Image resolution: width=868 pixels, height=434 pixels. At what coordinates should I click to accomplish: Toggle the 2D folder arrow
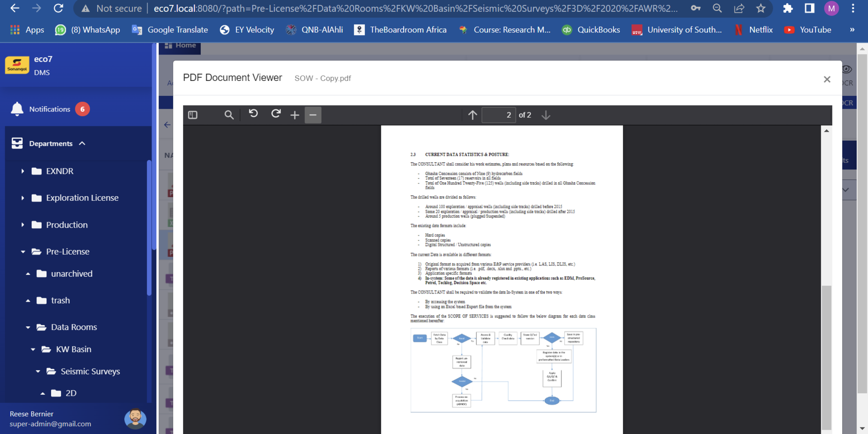(x=42, y=393)
